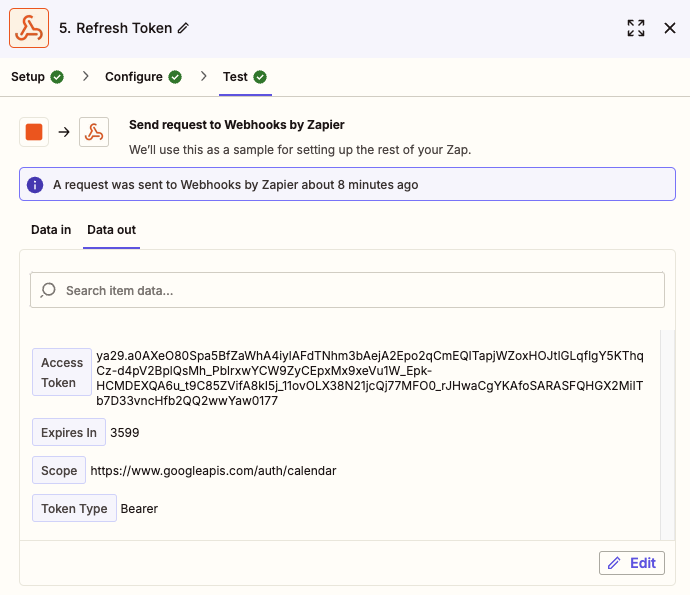The width and height of the screenshot is (690, 595).
Task: Click chevron between Configure and Test
Action: (203, 77)
